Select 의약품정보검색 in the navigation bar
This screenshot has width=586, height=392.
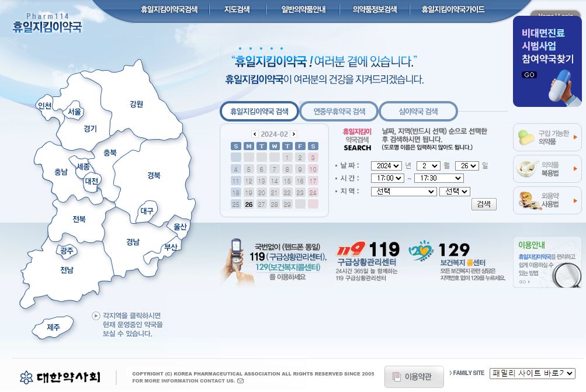pos(374,9)
